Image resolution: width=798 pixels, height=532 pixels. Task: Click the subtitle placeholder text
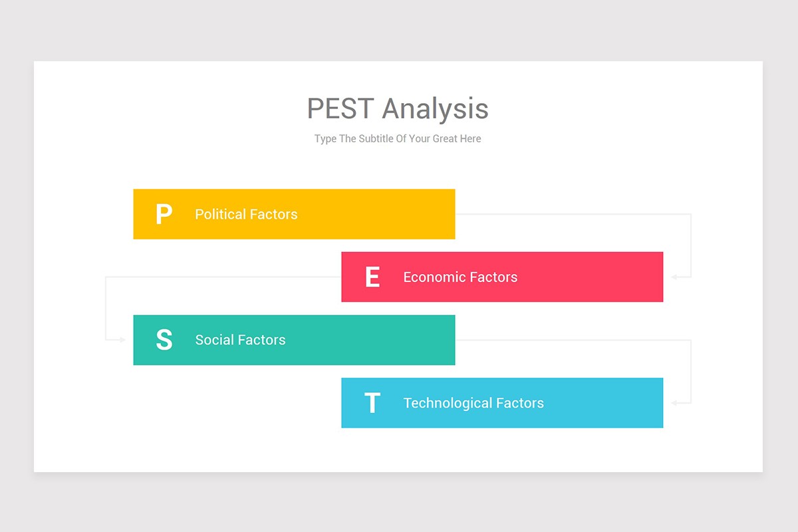(x=398, y=139)
